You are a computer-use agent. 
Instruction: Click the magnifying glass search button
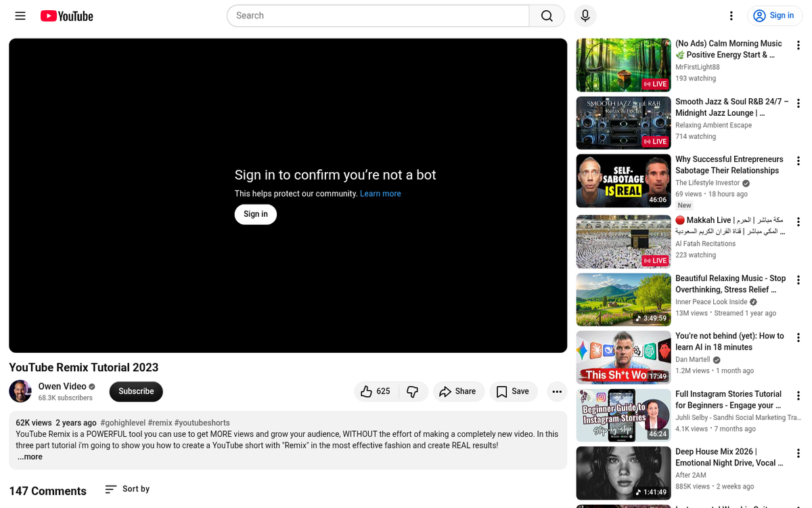[547, 16]
